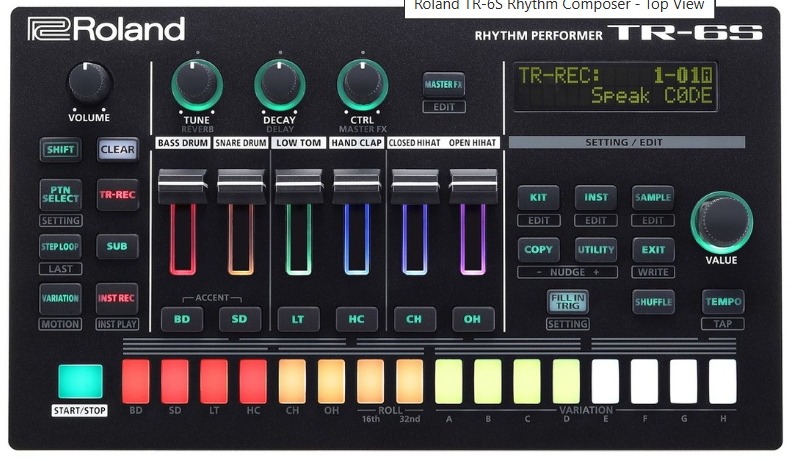792x461 pixels.
Task: Click the ROLL 32nd step pad
Action: coord(410,381)
